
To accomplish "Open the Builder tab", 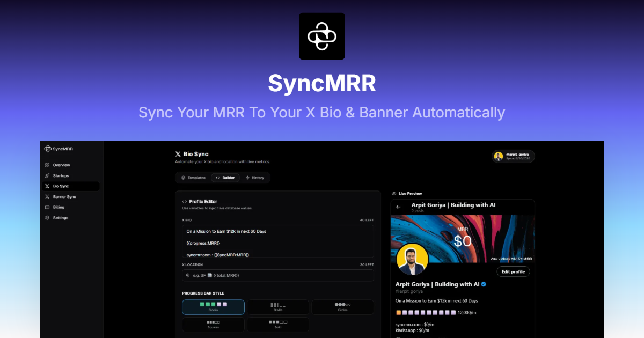I will click(225, 178).
